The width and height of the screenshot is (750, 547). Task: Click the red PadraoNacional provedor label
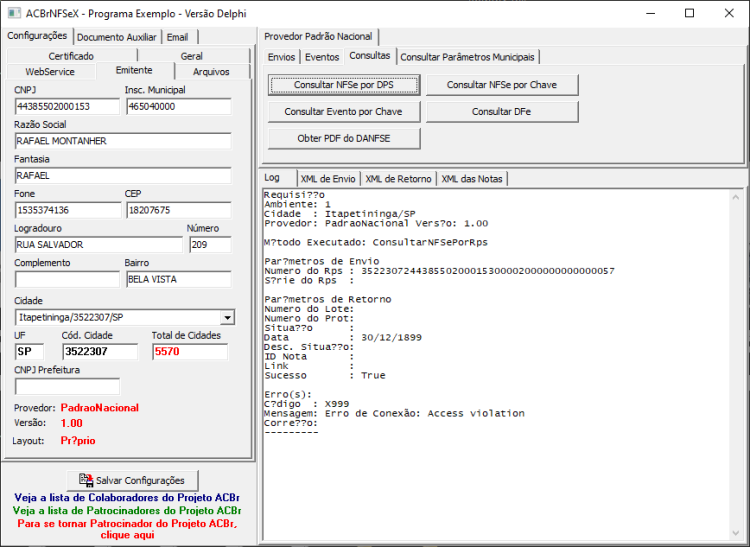pos(99,408)
